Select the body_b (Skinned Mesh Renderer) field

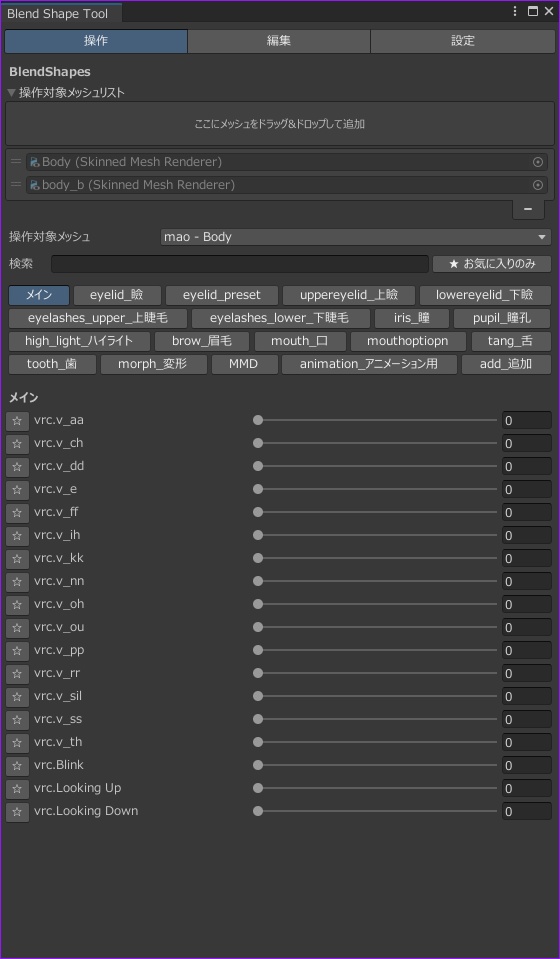(x=286, y=185)
